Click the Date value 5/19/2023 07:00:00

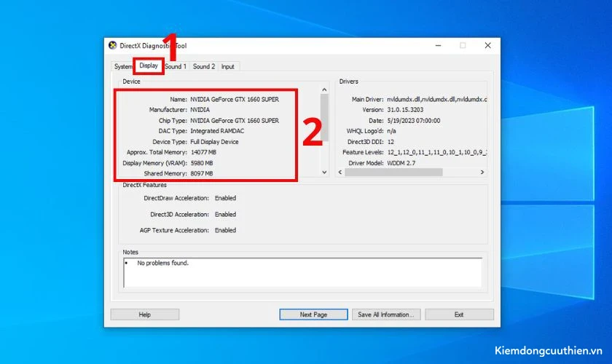(414, 121)
